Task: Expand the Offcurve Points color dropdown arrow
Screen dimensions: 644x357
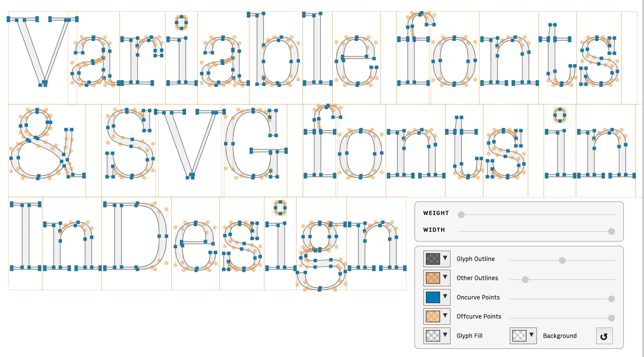Action: [445, 316]
